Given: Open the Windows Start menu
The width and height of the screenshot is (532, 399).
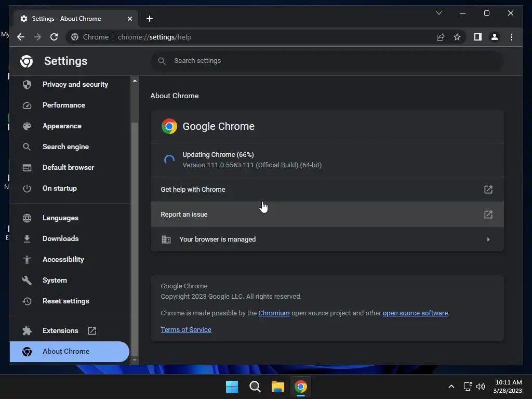Looking at the screenshot, I should [x=232, y=387].
